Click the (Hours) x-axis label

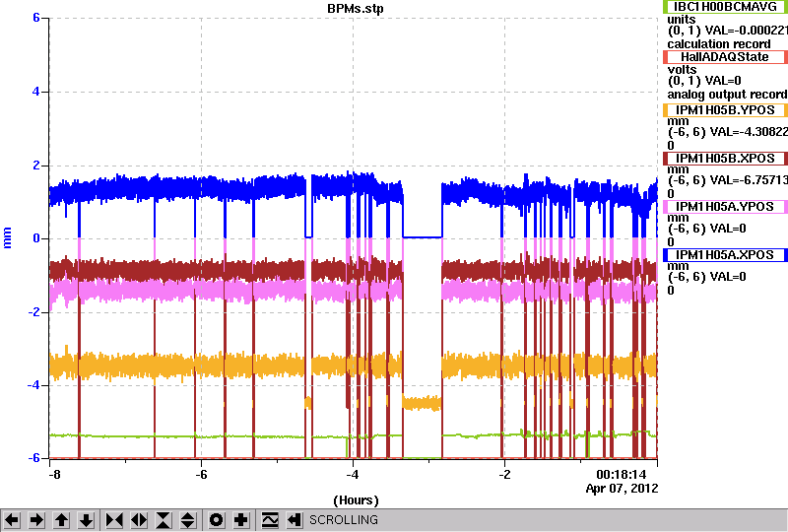[x=356, y=500]
